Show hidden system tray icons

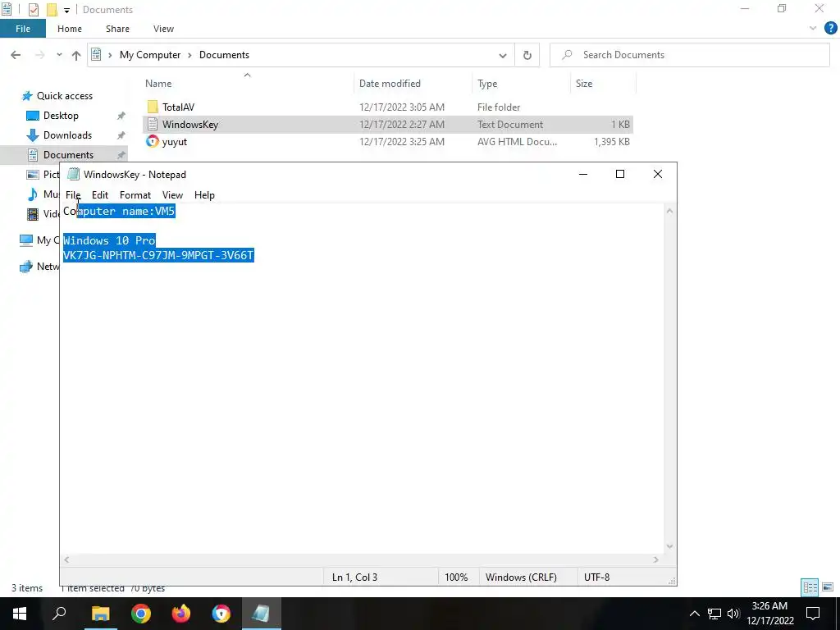[694, 614]
